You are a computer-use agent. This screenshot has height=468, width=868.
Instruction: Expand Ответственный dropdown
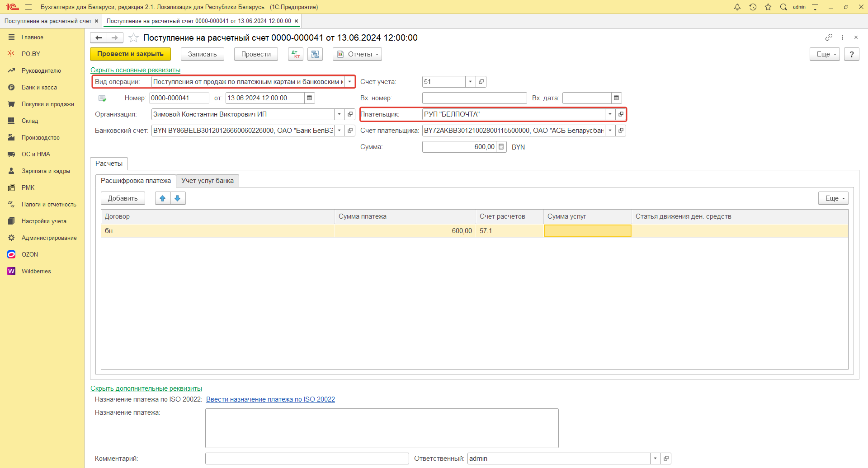(x=655, y=459)
